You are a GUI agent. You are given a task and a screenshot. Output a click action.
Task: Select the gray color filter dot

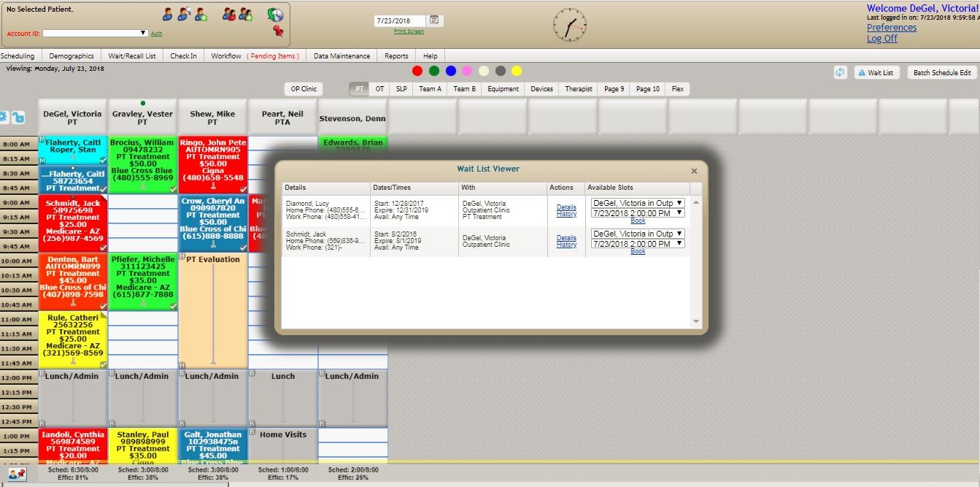coord(500,71)
